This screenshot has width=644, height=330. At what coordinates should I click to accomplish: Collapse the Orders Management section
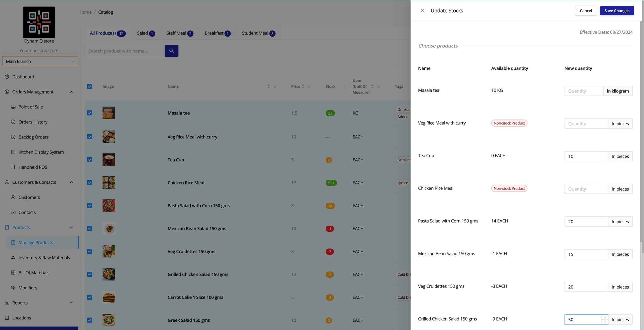(x=71, y=92)
